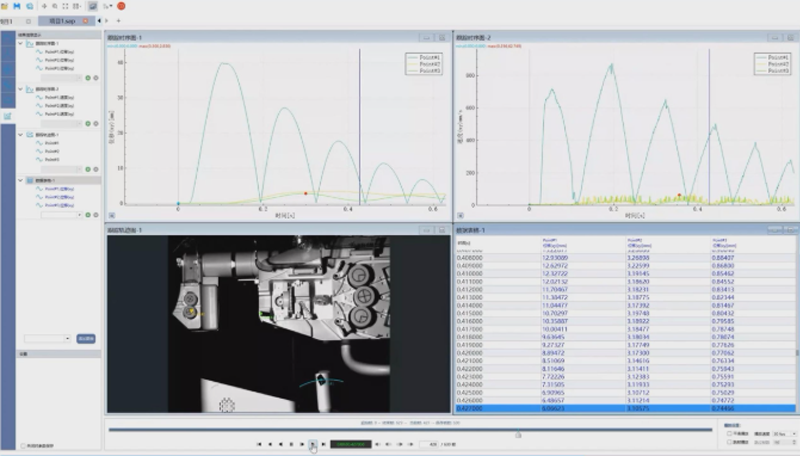This screenshot has height=456, width=800.
Task: Play in reverse using playback controls
Action: pos(281,444)
